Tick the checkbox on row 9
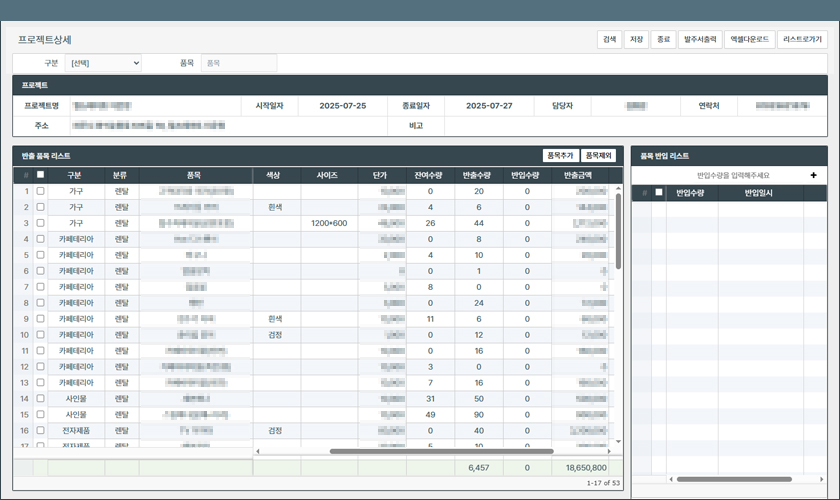840x500 pixels. pos(41,319)
